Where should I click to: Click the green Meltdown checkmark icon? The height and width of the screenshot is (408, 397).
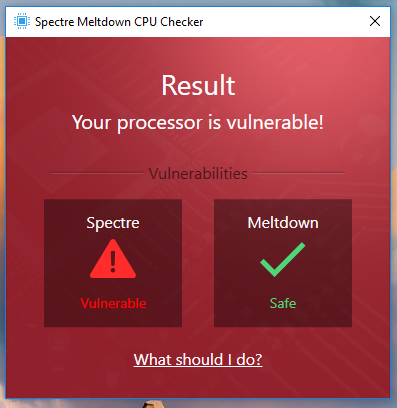(x=282, y=259)
